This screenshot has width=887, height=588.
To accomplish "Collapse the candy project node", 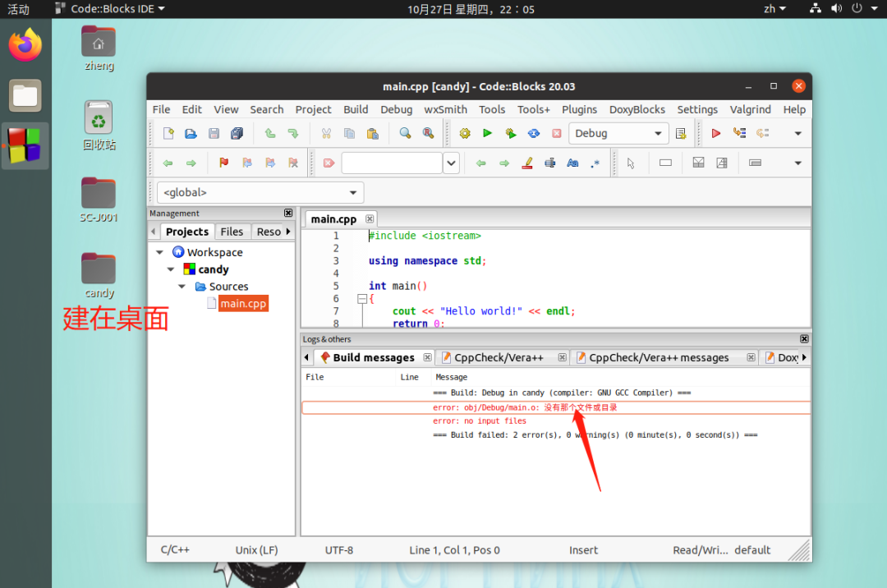I will point(171,269).
